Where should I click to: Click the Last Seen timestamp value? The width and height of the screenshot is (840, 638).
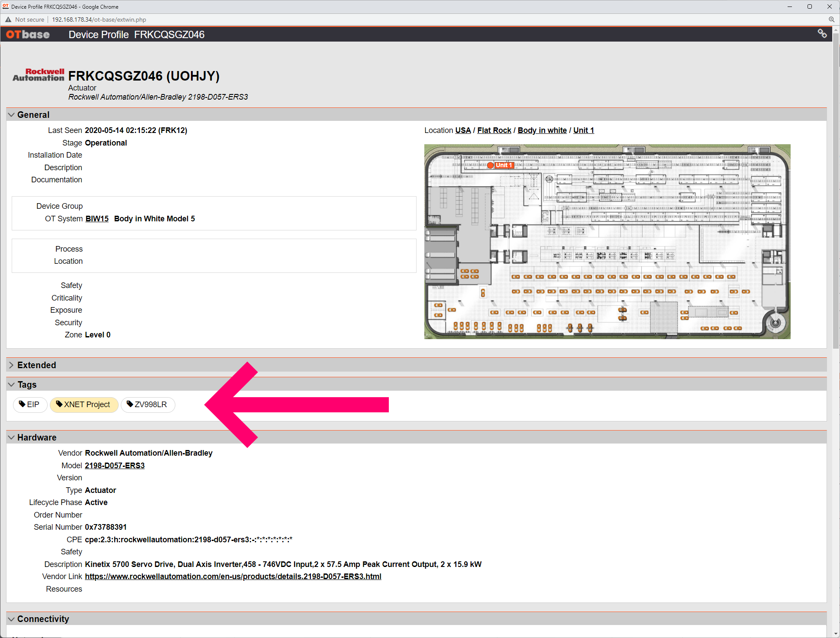136,130
